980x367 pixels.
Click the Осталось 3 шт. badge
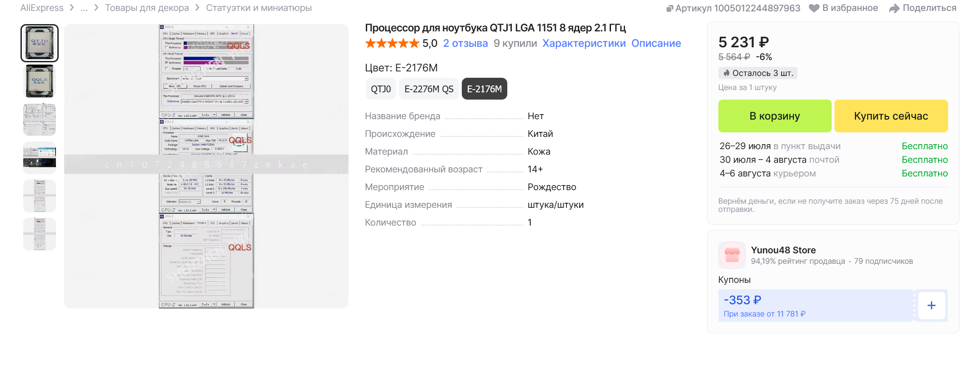(x=758, y=73)
